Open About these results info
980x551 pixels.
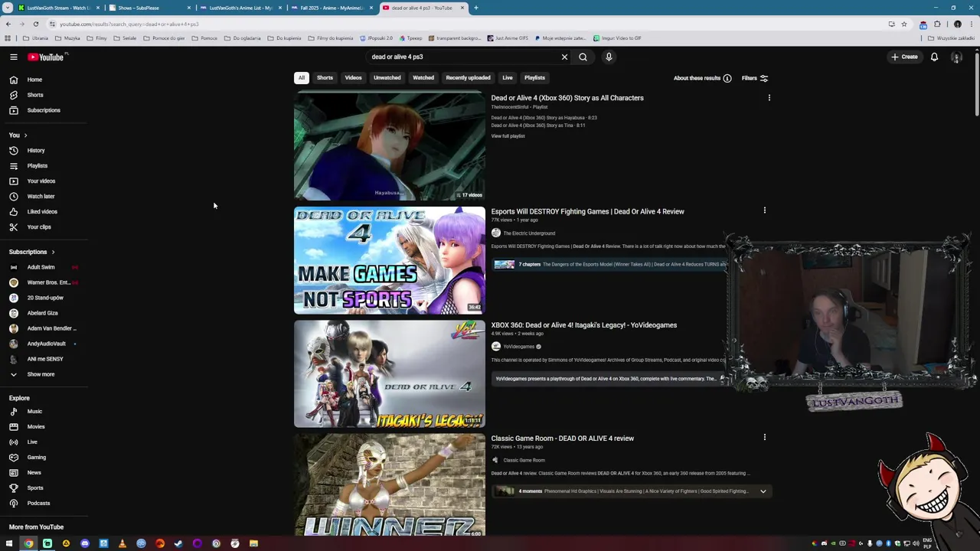point(702,78)
